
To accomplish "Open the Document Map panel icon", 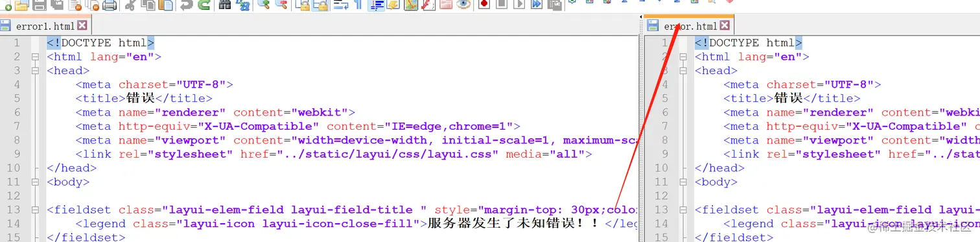I will click(411, 5).
